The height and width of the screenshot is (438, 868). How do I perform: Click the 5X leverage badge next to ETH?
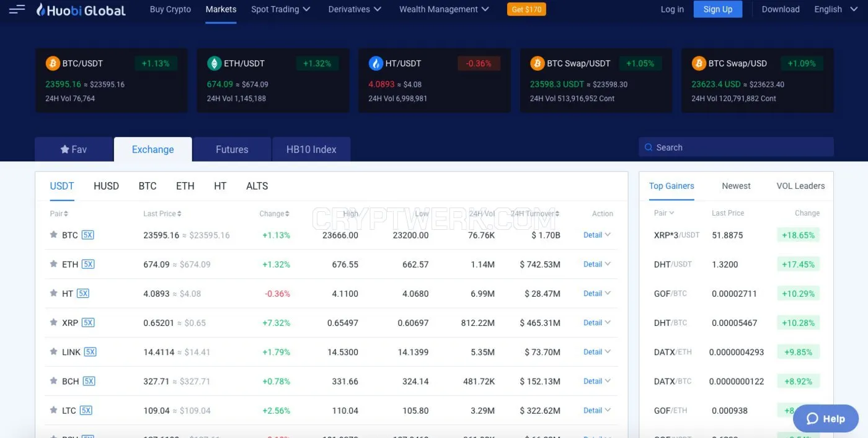[x=88, y=264]
